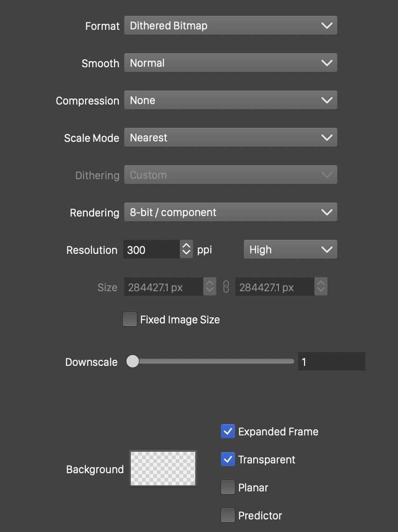Expand the Smooth dropdown set to Normal
This screenshot has height=532, width=398.
tap(230, 63)
